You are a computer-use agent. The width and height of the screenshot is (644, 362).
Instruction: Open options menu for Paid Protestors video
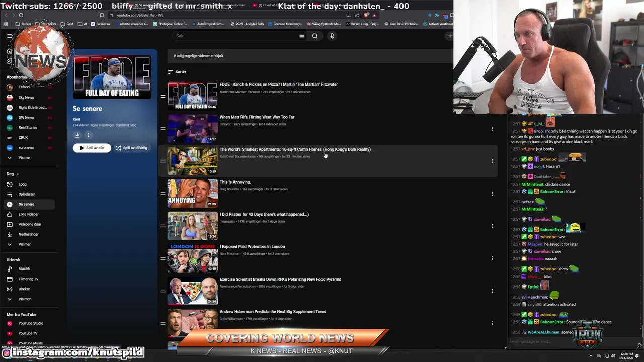click(x=493, y=258)
